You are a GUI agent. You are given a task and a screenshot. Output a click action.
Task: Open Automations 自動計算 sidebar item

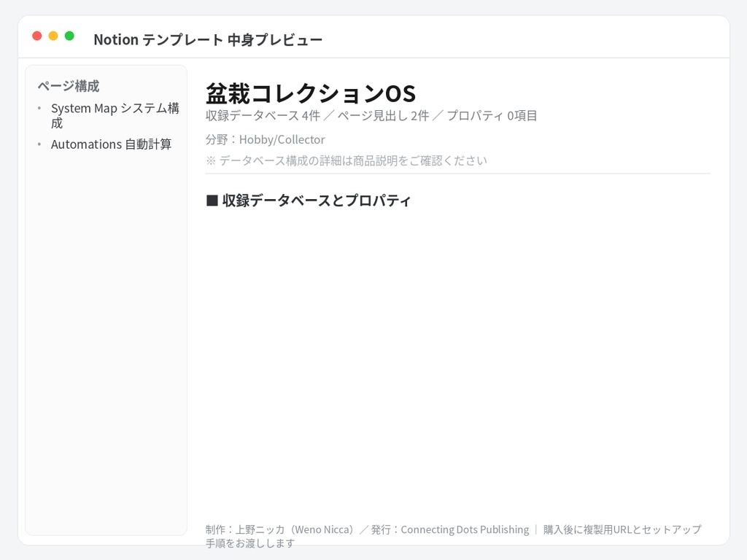(x=111, y=144)
